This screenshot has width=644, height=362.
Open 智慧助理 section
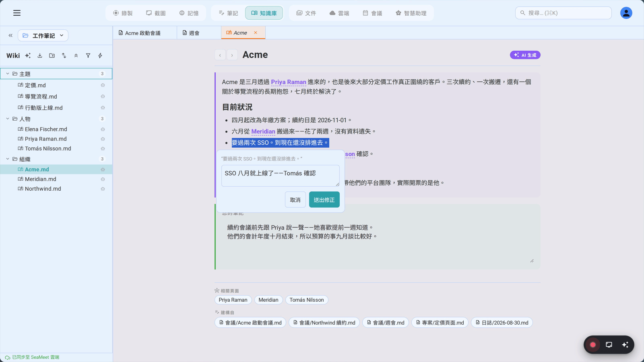[x=411, y=13]
